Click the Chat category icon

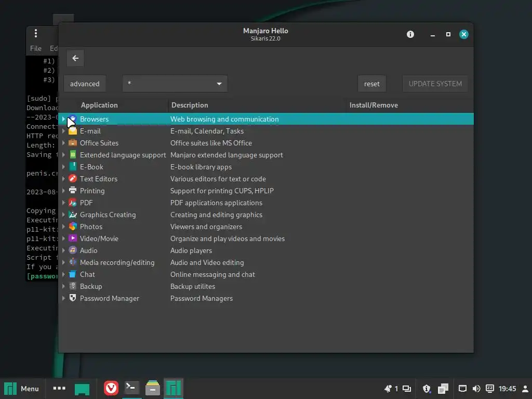click(73, 274)
